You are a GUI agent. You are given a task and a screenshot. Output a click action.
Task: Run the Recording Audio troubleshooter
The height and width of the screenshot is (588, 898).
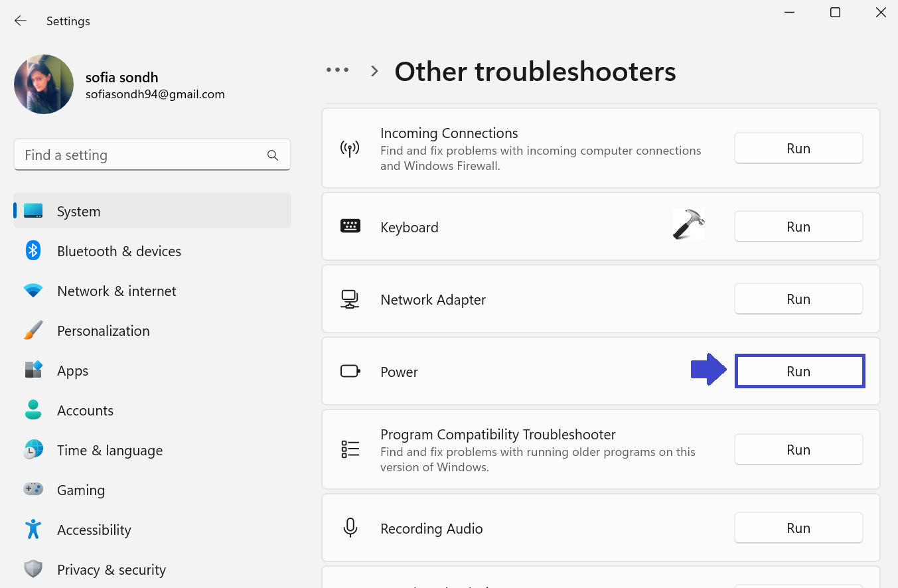[x=798, y=528]
